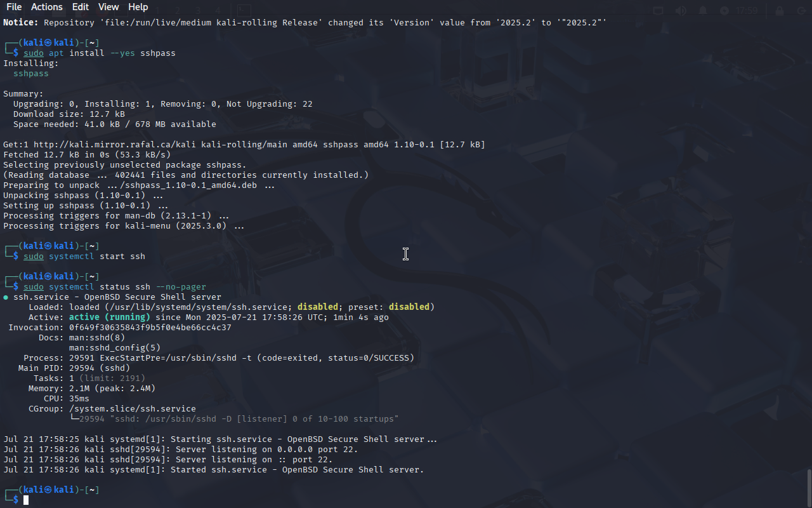Click the 17:59 panel clock
Viewport: 812px width, 508px height.
[747, 10]
